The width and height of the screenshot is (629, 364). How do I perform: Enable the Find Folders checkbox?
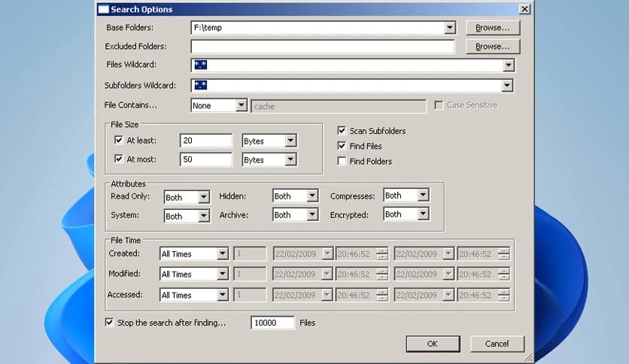[342, 161]
